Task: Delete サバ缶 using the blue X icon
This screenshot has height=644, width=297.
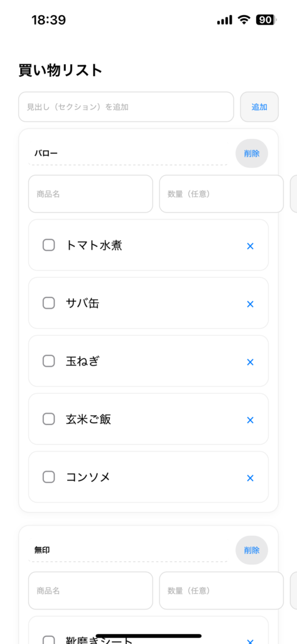Action: tap(251, 304)
